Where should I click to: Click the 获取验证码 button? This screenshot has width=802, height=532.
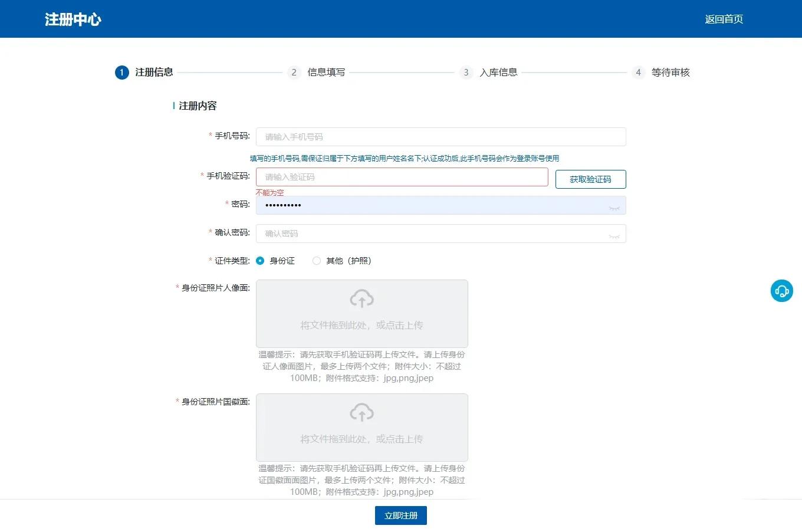click(590, 179)
